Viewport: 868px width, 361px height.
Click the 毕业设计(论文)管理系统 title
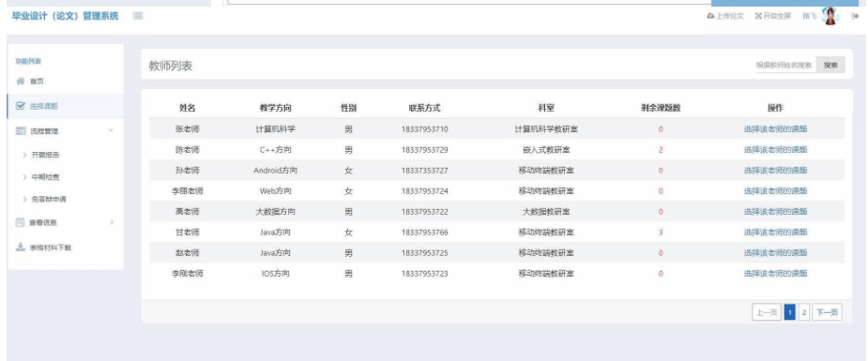click(x=65, y=16)
